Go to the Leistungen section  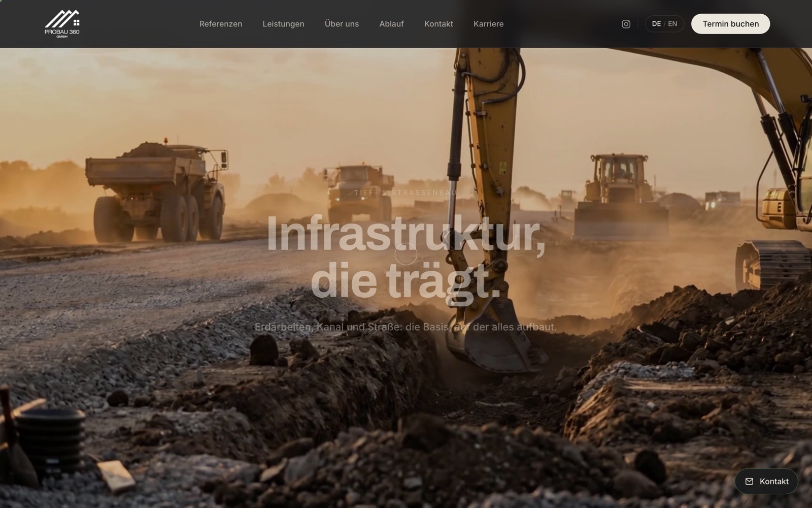pos(283,24)
